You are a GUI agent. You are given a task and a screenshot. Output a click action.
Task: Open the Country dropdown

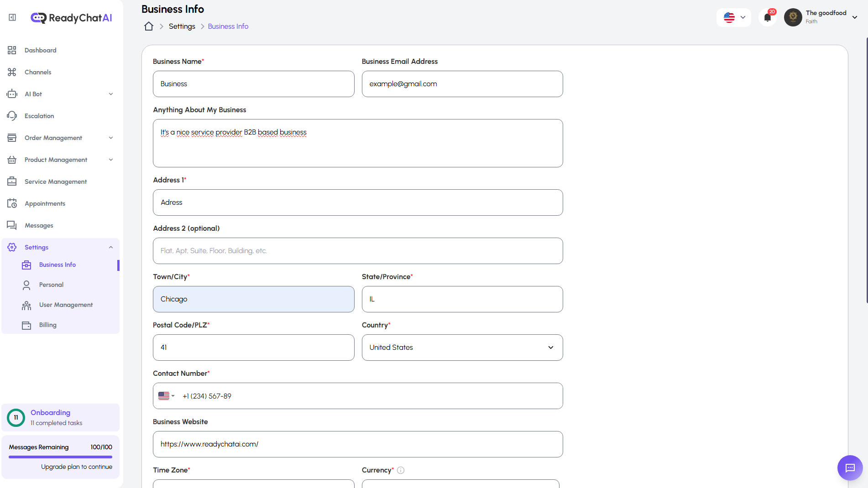[462, 348]
